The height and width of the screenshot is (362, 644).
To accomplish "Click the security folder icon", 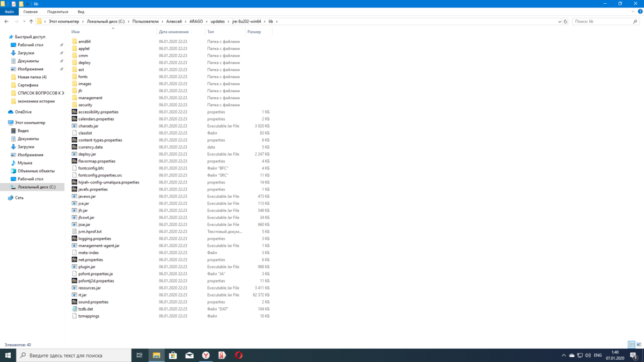I will [75, 105].
